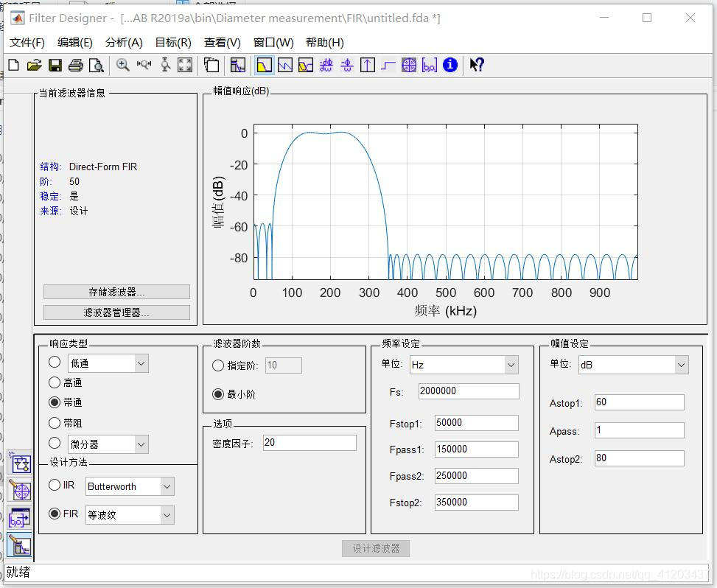
Task: Show the filter's phase response
Action: point(286,65)
